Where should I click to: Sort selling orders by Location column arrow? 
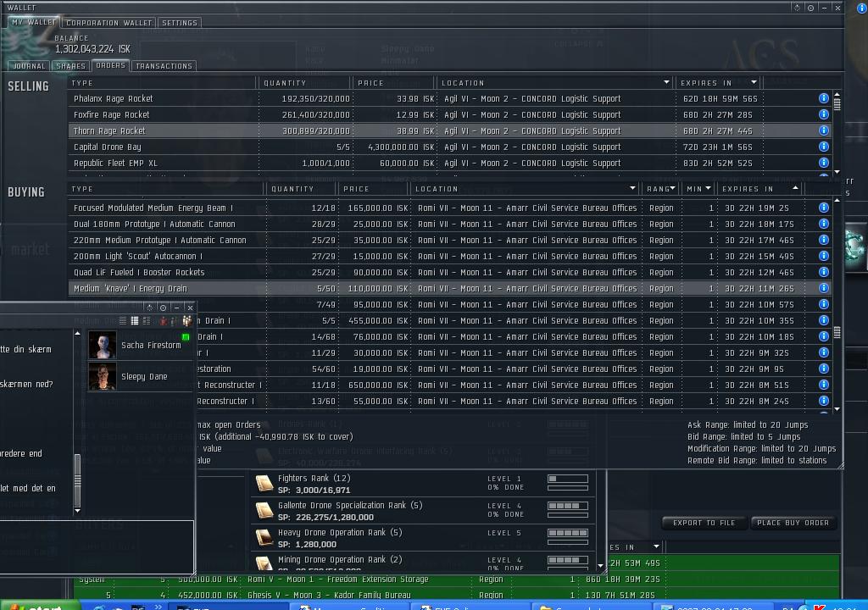[x=666, y=82]
